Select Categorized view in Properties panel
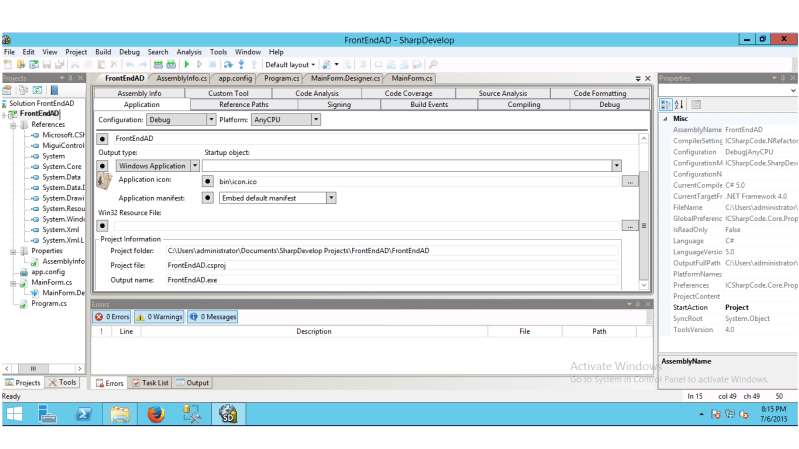 point(665,104)
